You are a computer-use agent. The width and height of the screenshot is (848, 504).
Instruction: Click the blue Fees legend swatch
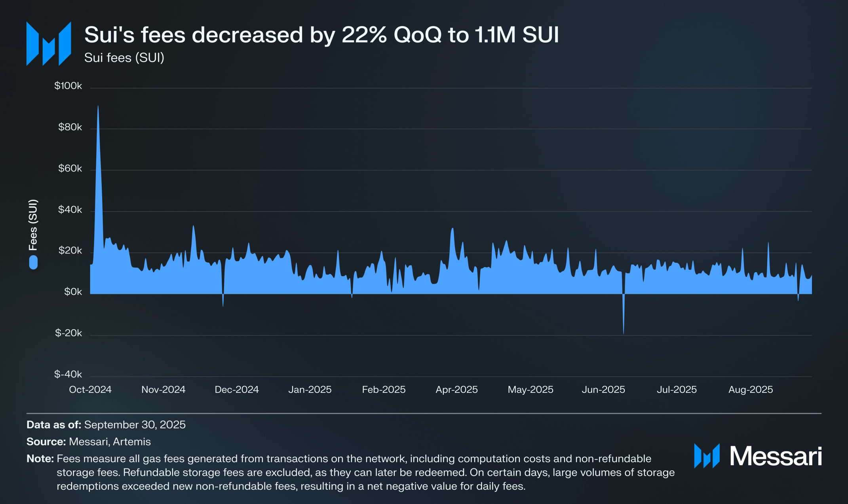(33, 262)
